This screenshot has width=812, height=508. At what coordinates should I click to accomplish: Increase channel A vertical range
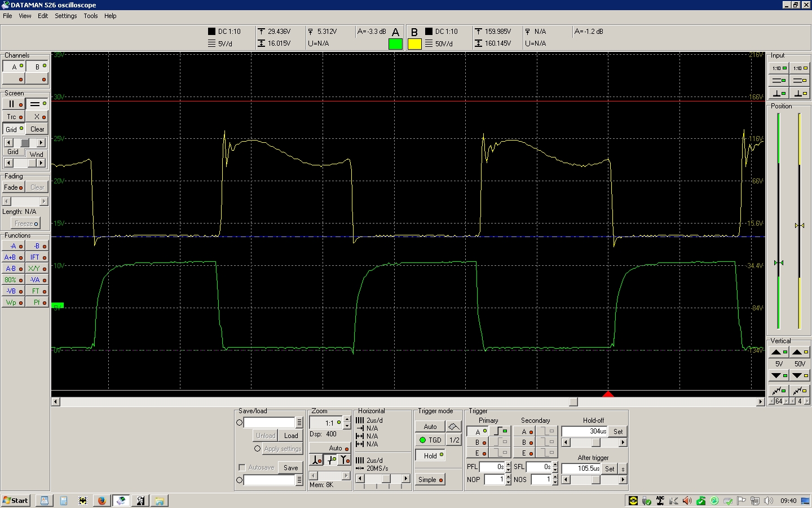779,352
